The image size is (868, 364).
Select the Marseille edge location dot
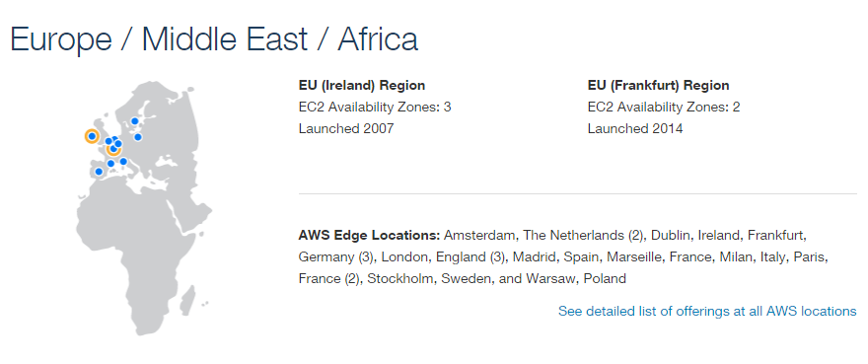click(x=110, y=163)
